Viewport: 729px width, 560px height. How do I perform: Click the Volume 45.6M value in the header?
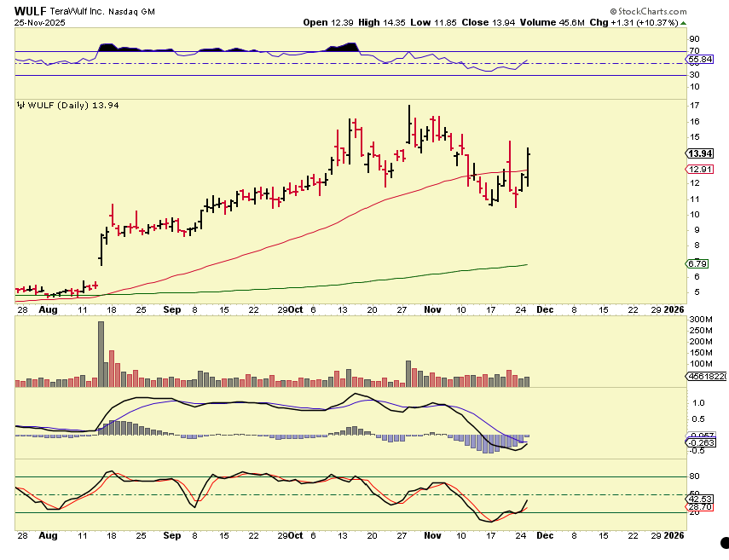pos(553,22)
